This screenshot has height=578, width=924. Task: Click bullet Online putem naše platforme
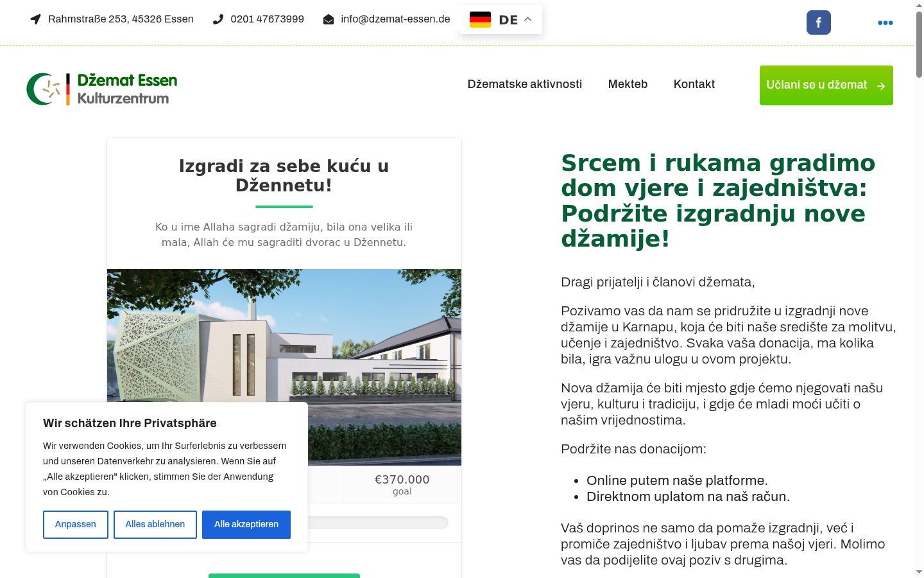pos(677,480)
